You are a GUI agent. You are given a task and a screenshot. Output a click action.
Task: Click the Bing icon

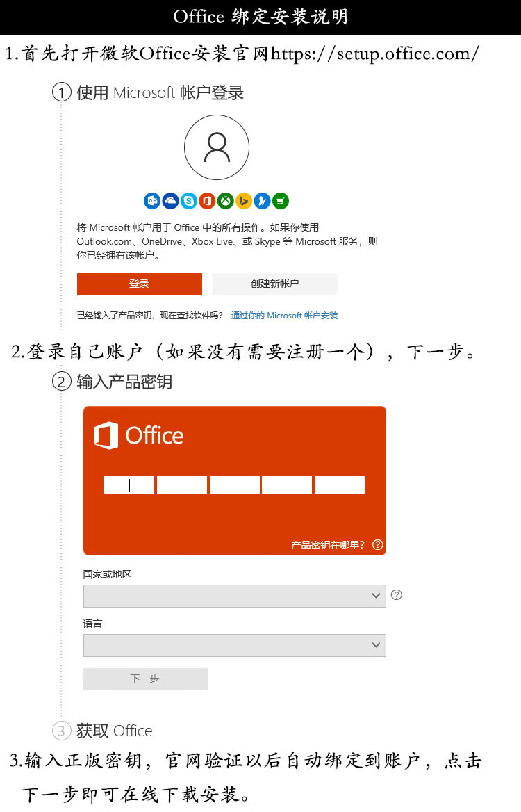tap(244, 201)
